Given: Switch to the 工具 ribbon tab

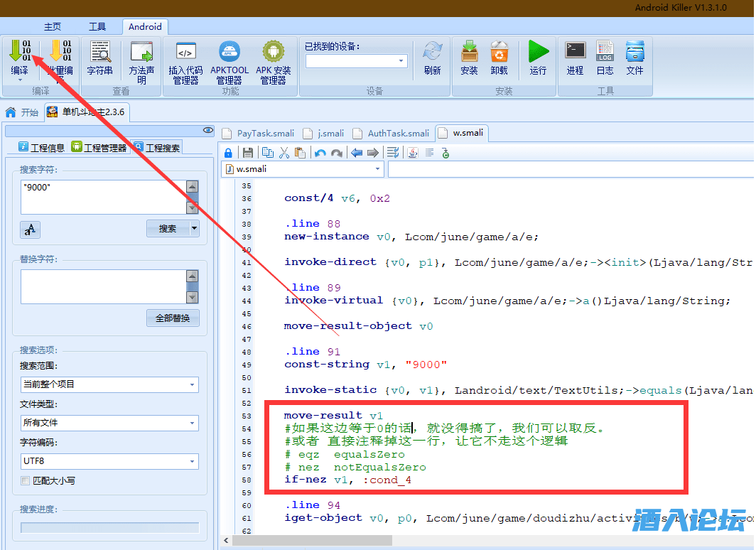Looking at the screenshot, I should click(x=97, y=27).
